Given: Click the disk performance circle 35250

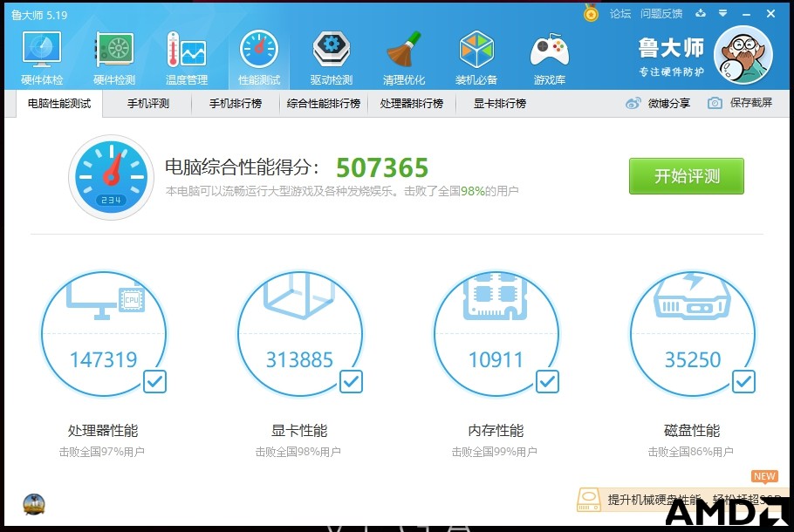Looking at the screenshot, I should point(692,333).
